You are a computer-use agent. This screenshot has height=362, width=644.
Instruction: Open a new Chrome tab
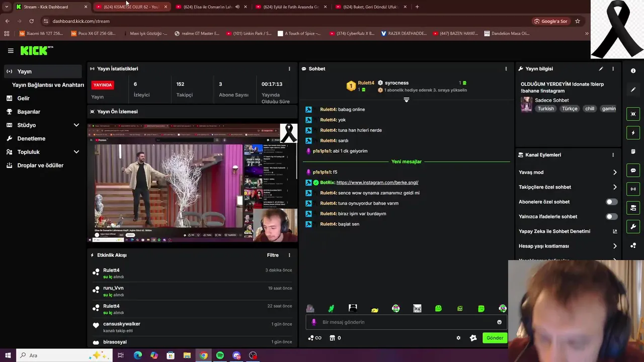(x=417, y=7)
